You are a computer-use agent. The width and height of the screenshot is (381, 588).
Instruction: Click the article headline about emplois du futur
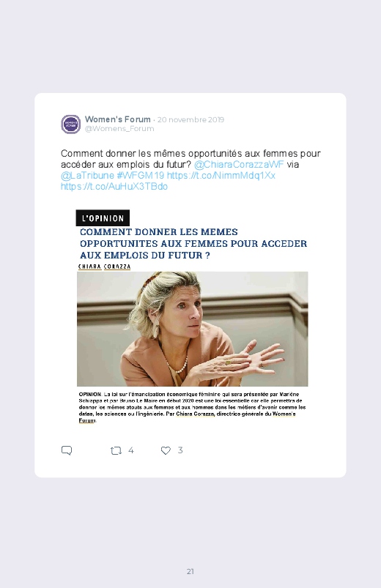tap(193, 243)
